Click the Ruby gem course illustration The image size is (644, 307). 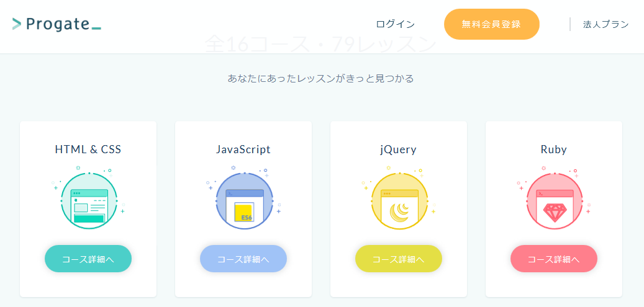point(553,211)
